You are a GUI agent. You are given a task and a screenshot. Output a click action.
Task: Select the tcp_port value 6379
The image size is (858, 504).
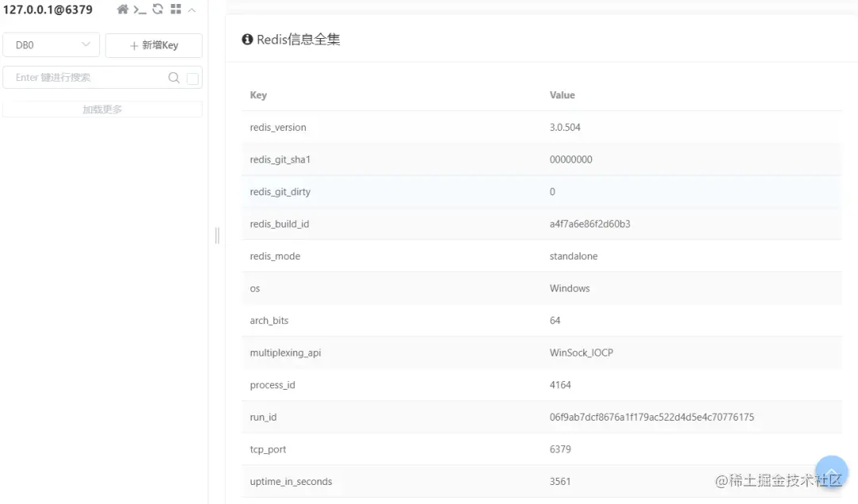coord(560,450)
